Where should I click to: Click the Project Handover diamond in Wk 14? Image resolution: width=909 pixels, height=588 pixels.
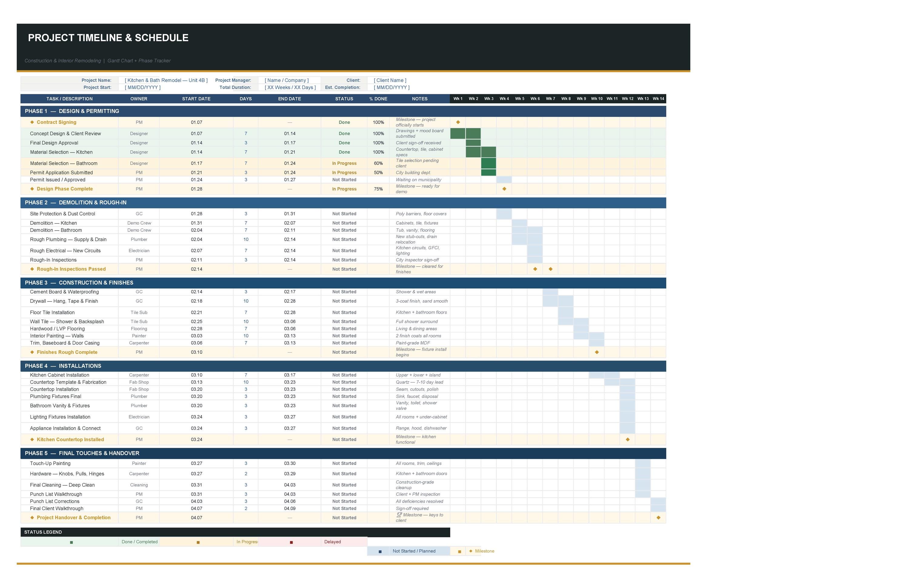(658, 518)
